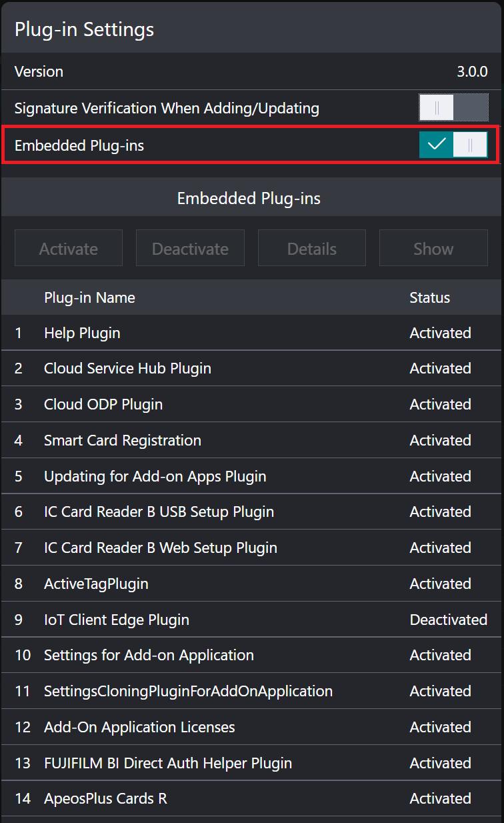This screenshot has height=823, width=504.
Task: Click the Show button
Action: point(433,248)
